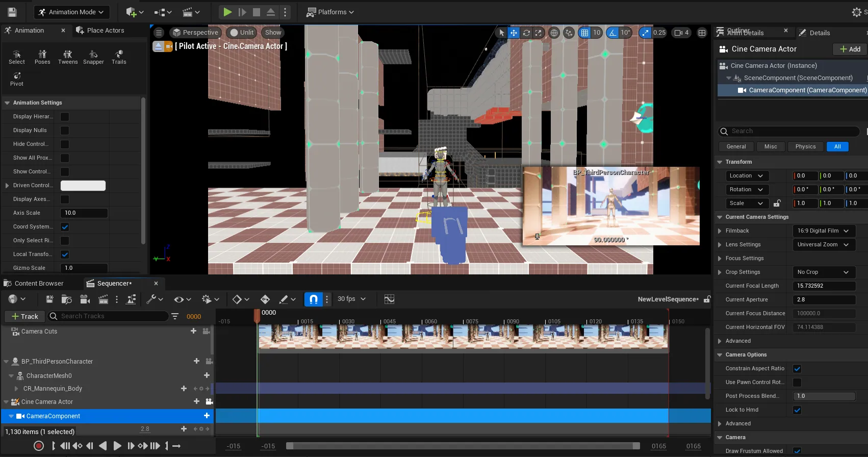
Task: Click the Search Tracks input field
Action: tap(109, 317)
